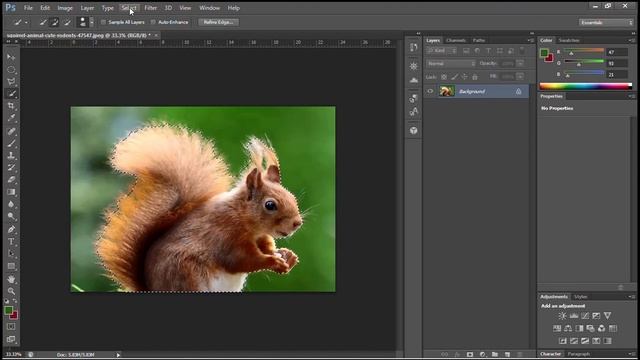Open the Essentials workspace dropdown
Screen dimensions: 640x360
tap(606, 22)
